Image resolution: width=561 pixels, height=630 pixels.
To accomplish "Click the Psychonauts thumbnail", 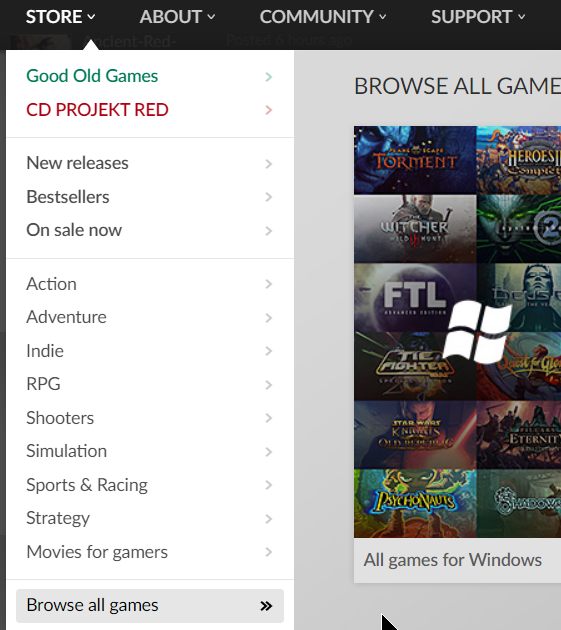I will point(415,503).
